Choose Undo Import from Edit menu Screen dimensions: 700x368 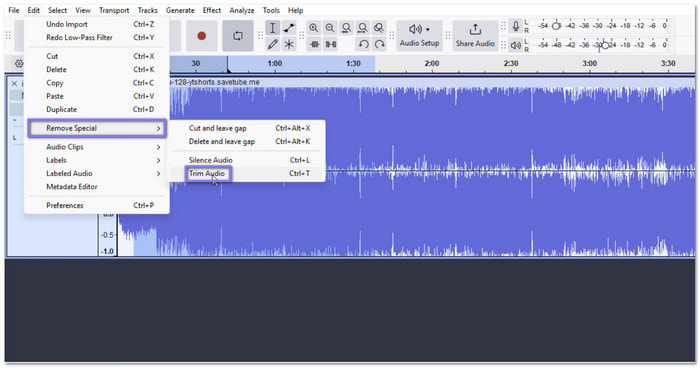(x=96, y=24)
